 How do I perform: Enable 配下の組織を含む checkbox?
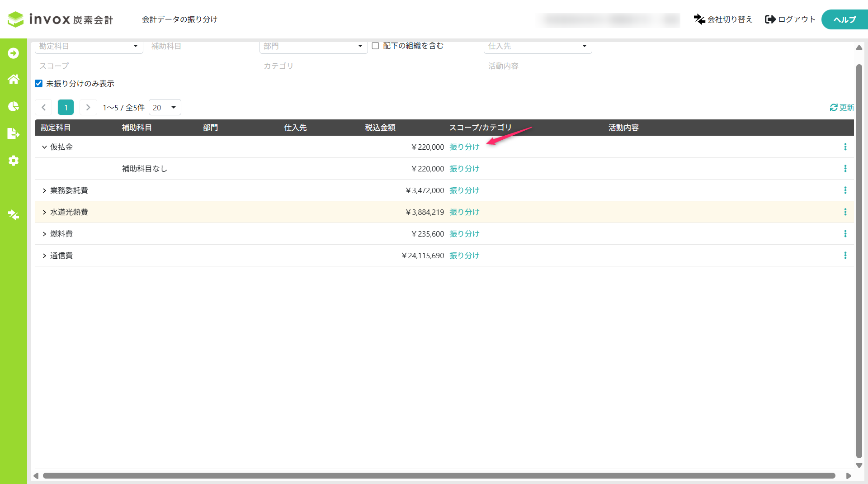pyautogui.click(x=375, y=46)
